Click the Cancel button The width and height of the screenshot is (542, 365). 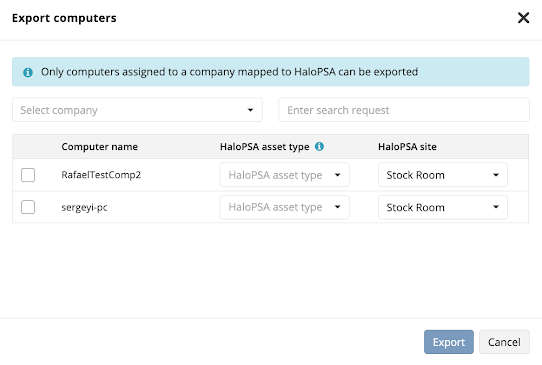click(x=504, y=342)
